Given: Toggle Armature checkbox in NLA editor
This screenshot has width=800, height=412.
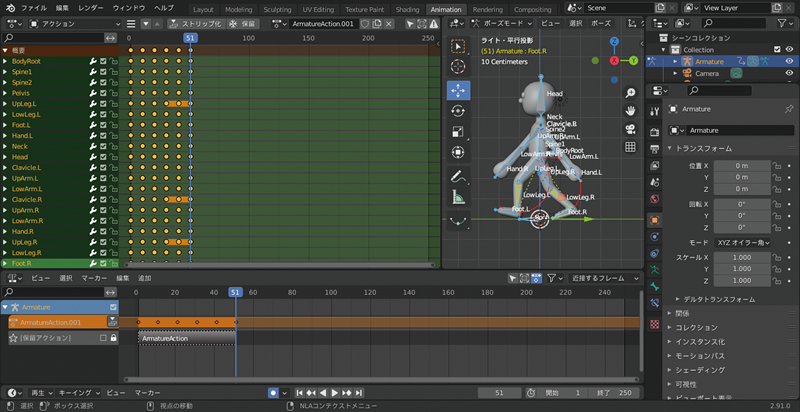Looking at the screenshot, I should click(113, 307).
